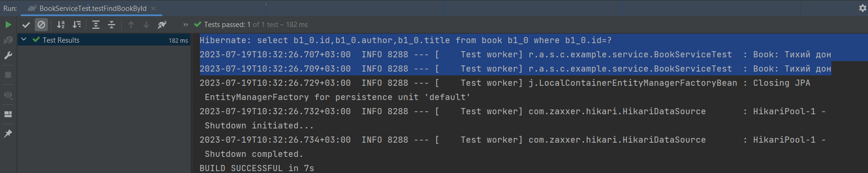This screenshot has height=173, width=868.
Task: Collapse all test results
Action: pyautogui.click(x=112, y=25)
